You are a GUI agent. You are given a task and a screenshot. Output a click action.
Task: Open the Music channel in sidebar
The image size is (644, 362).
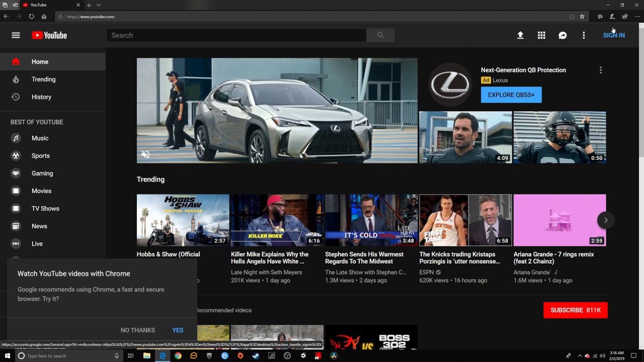[x=53, y=138]
